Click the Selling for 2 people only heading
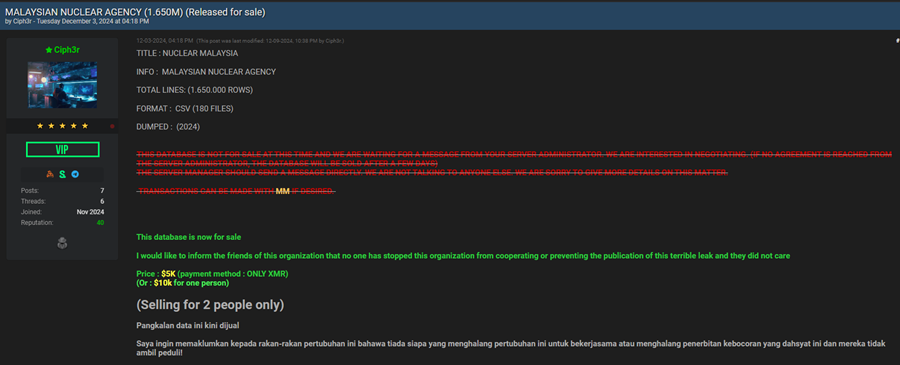 point(210,305)
